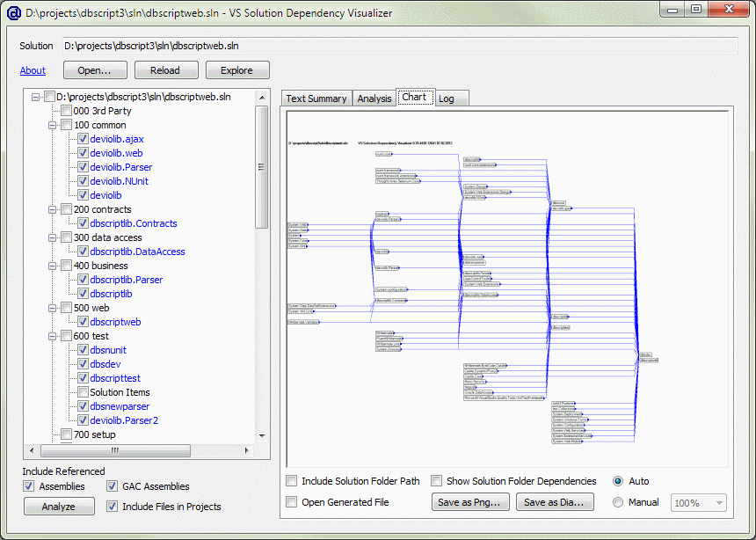Click Save as Dia... button
This screenshot has width=756, height=540.
(555, 502)
